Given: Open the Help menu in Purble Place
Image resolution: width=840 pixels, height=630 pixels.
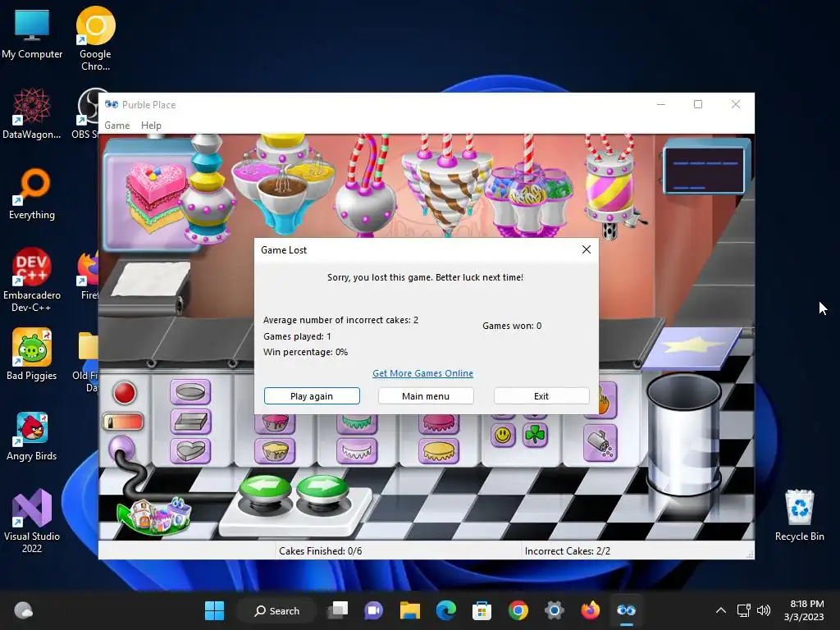Looking at the screenshot, I should click(151, 126).
